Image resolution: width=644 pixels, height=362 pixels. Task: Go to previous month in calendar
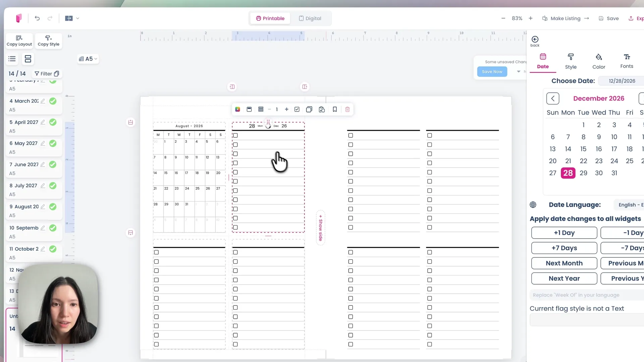[x=553, y=99]
